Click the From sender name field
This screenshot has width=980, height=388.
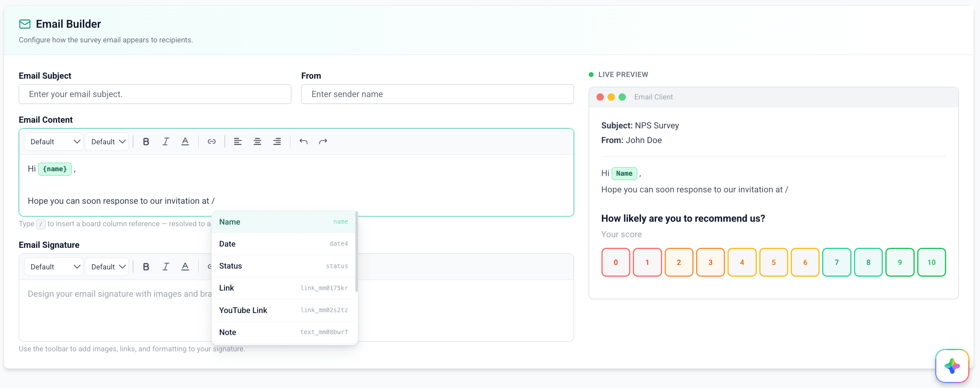coord(437,94)
